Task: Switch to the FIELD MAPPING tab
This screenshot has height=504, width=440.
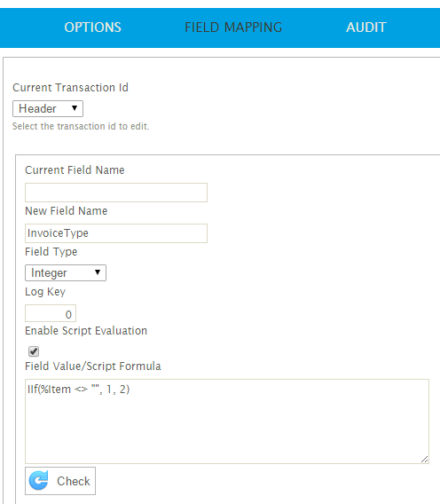Action: tap(233, 28)
